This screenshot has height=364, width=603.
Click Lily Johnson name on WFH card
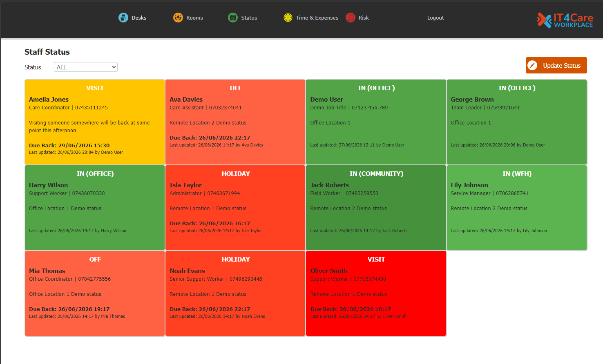pos(469,185)
